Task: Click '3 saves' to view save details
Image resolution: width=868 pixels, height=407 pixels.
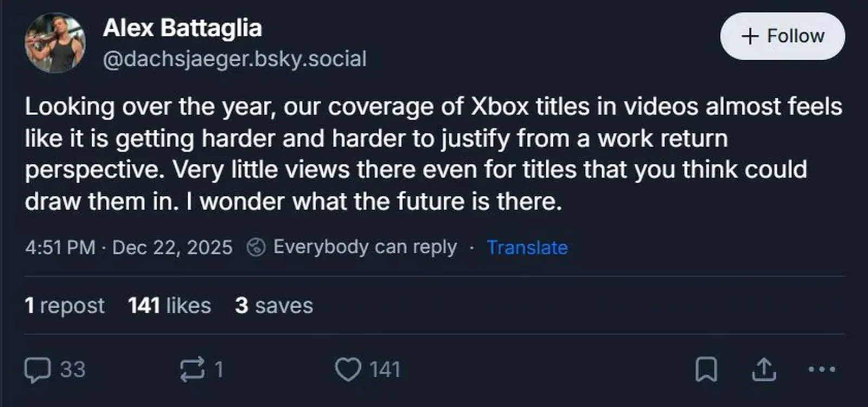Action: click(x=274, y=306)
